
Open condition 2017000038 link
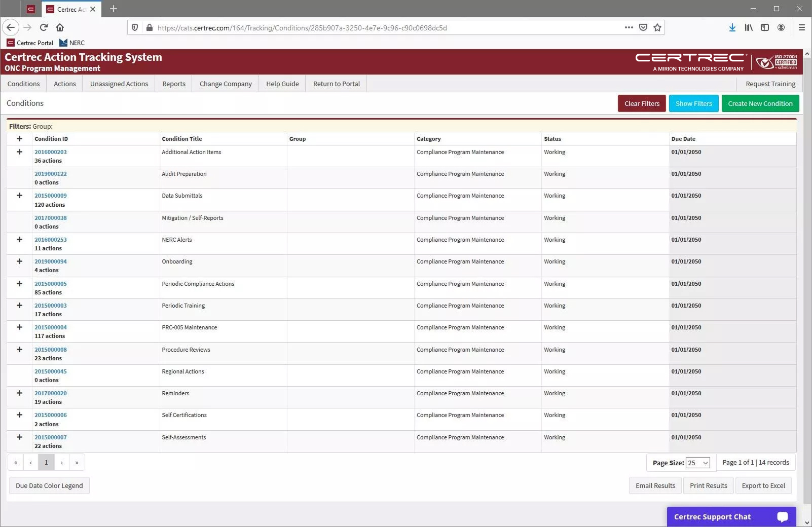tap(51, 218)
